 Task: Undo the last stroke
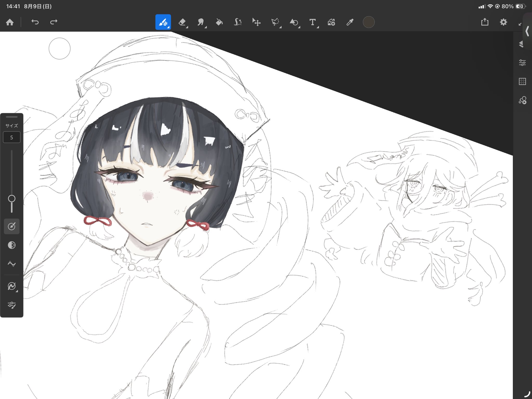point(35,22)
